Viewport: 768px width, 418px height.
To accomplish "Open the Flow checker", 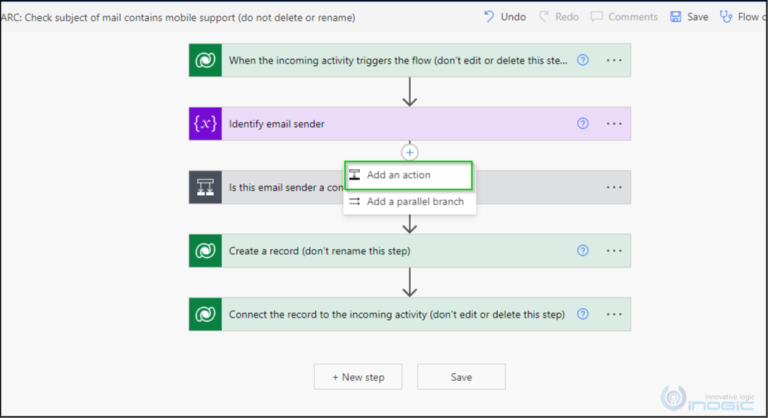I will click(743, 17).
